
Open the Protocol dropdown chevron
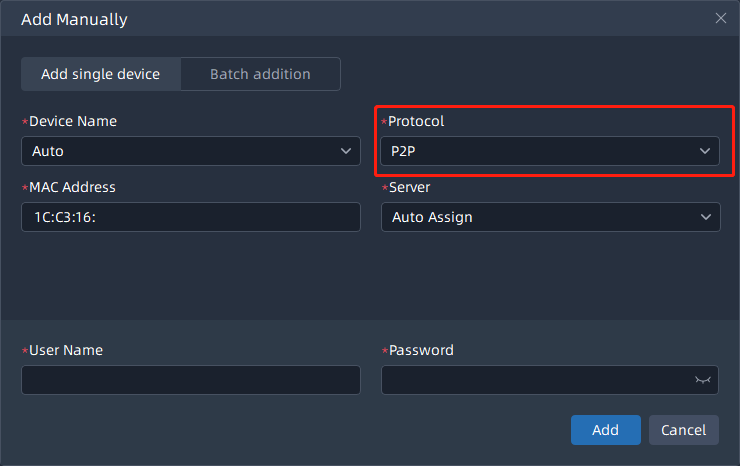705,151
